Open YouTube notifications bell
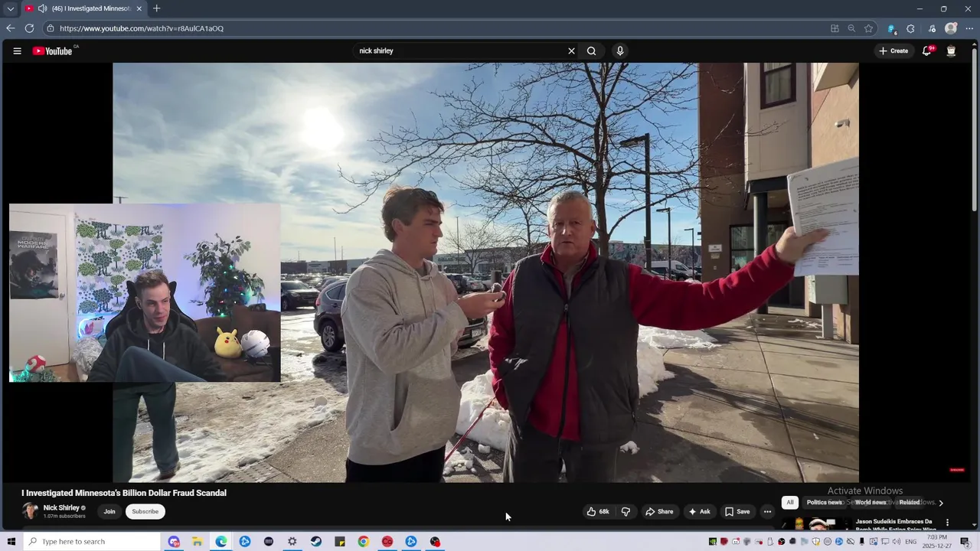Image resolution: width=980 pixels, height=551 pixels. click(926, 51)
